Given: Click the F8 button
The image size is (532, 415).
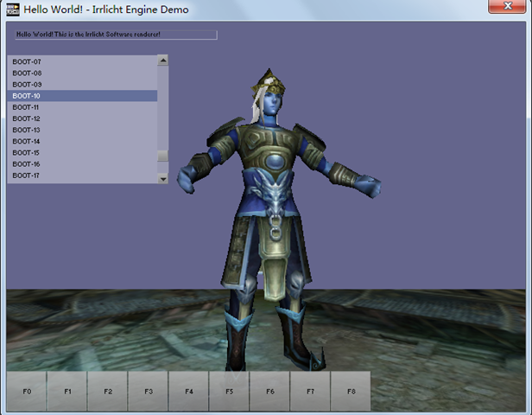Looking at the screenshot, I should tap(351, 392).
